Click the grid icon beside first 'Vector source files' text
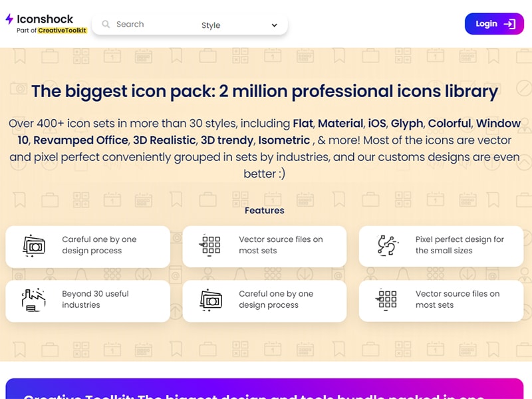The image size is (532, 399). [210, 245]
